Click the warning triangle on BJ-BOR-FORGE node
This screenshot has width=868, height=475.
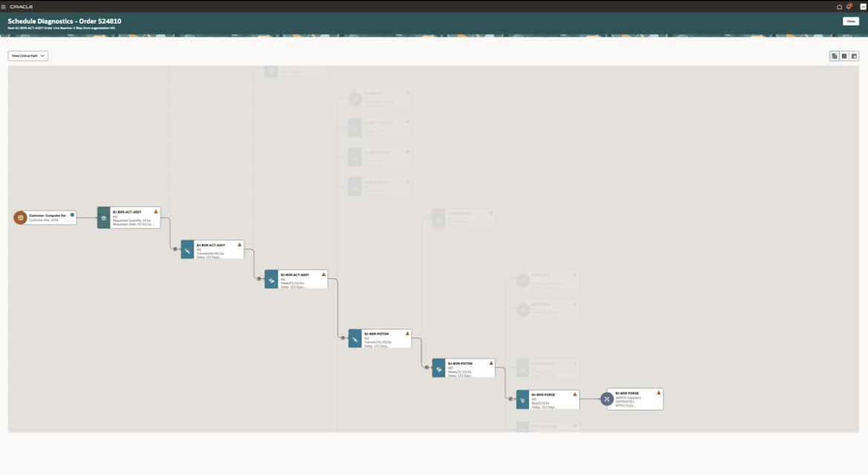pyautogui.click(x=574, y=394)
